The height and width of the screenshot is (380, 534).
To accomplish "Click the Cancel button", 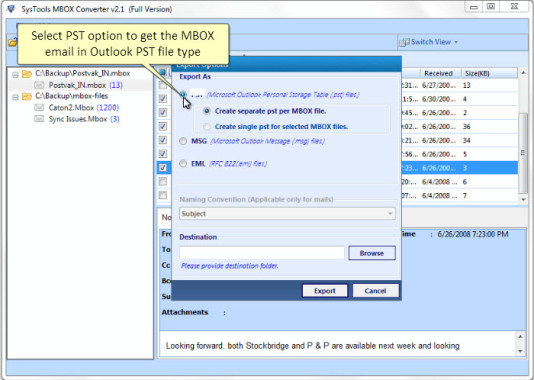I will [375, 291].
